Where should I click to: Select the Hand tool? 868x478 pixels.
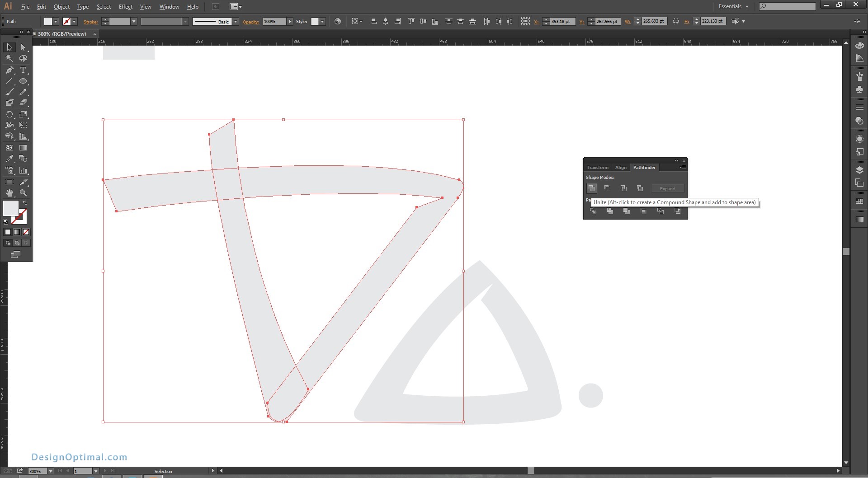9,193
